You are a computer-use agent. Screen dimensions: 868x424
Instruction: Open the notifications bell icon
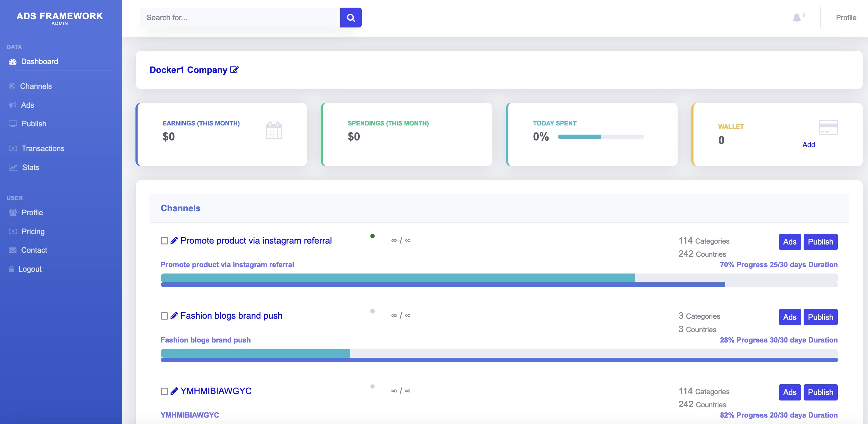tap(796, 17)
